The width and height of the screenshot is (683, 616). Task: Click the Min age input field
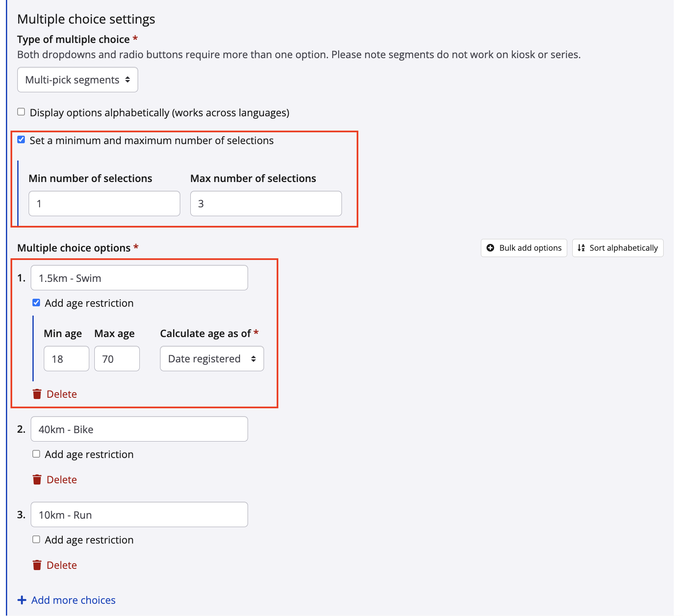[66, 359]
